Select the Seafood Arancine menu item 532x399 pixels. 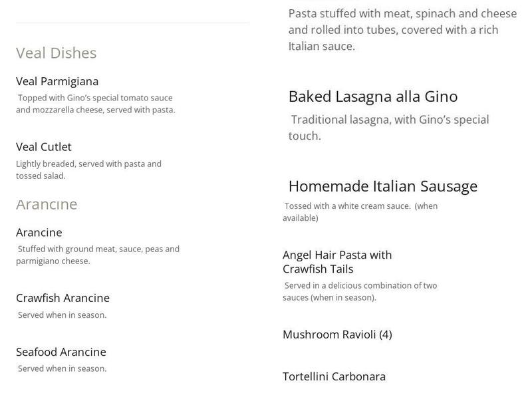coord(61,352)
